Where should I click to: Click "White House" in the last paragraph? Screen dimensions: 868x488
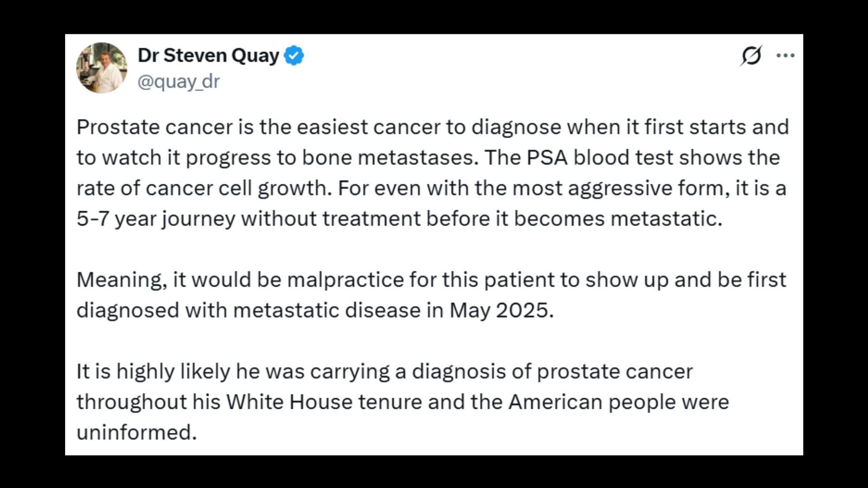tap(289, 402)
